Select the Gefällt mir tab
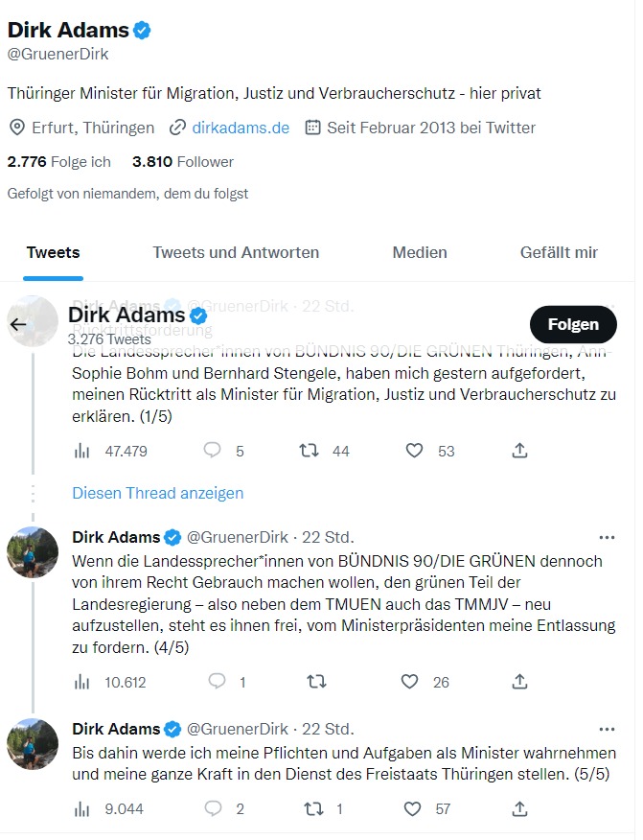 click(559, 252)
